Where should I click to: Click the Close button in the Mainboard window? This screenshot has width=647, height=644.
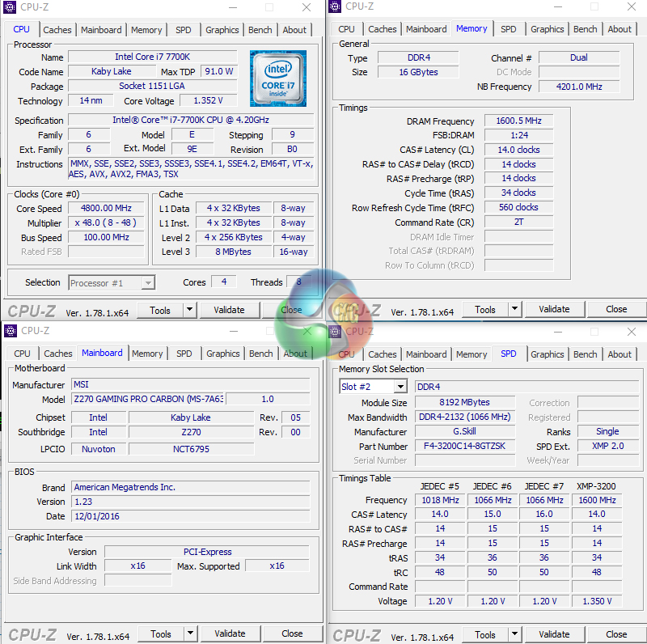point(292,633)
